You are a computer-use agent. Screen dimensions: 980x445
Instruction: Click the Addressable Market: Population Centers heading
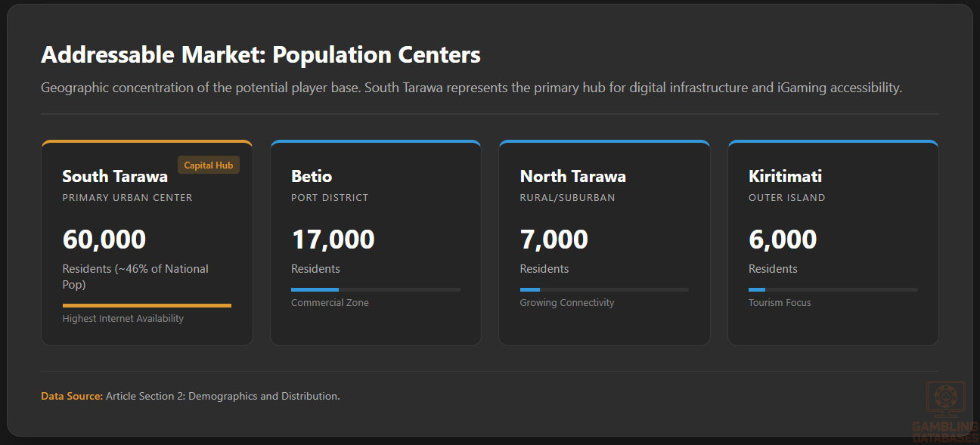pos(261,55)
